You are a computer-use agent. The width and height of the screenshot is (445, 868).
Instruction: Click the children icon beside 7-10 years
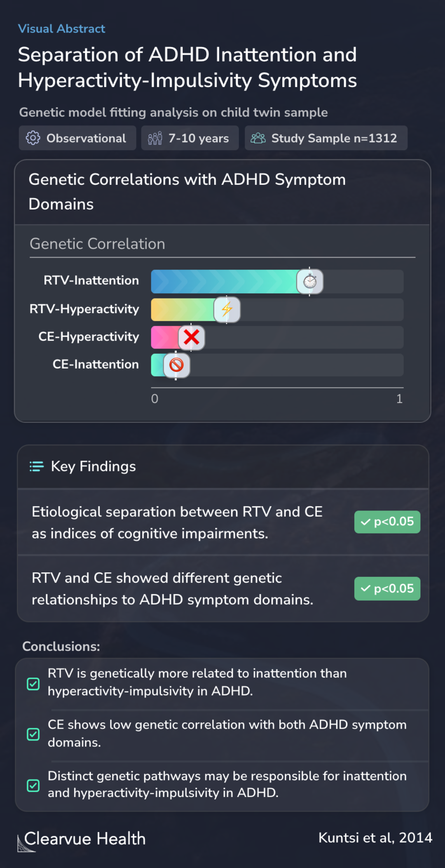(155, 138)
